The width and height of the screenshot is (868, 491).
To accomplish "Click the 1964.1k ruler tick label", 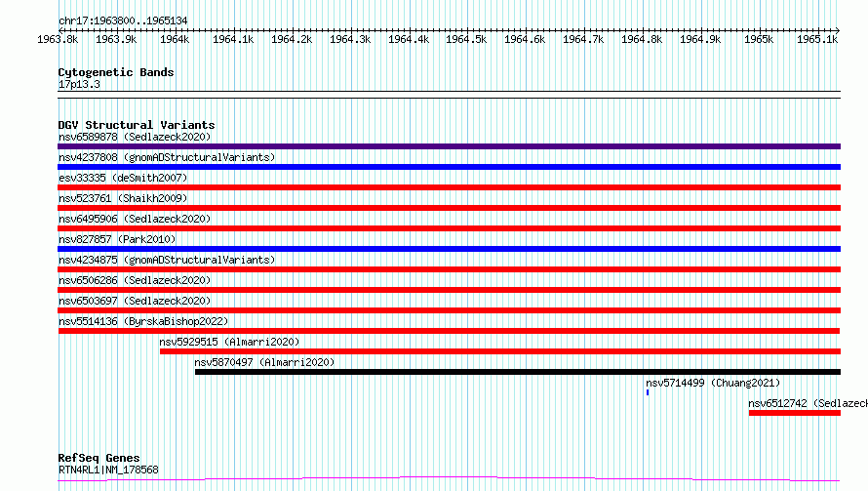I will 233,39.
